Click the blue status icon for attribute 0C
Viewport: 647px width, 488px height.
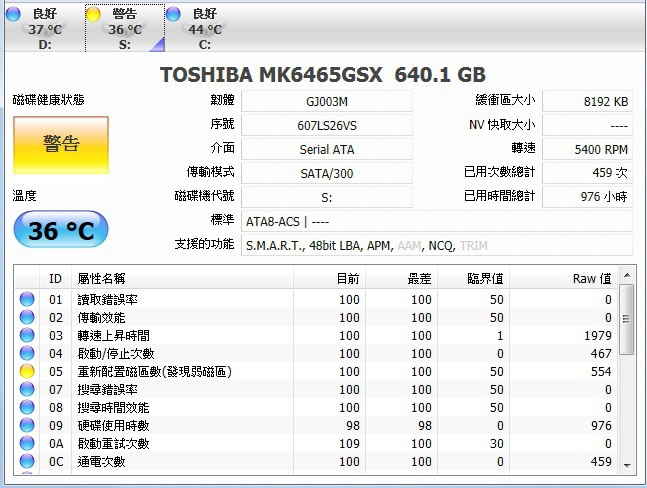pyautogui.click(x=27, y=461)
